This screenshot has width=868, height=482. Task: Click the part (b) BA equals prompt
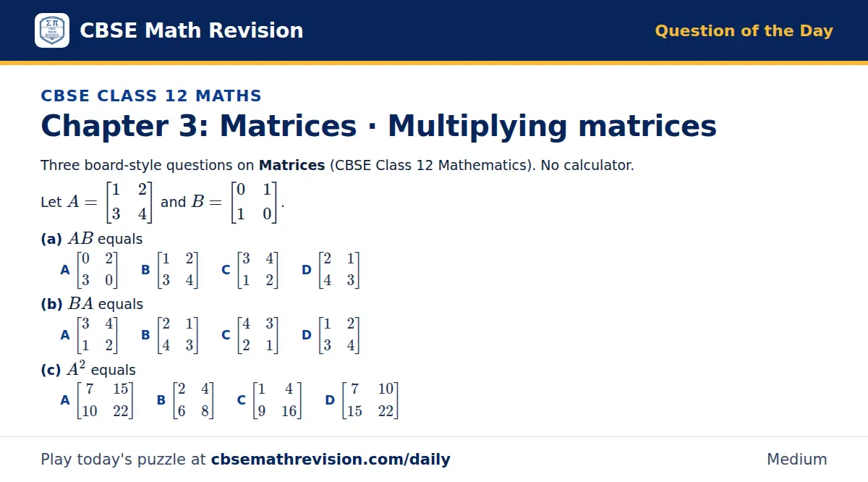click(x=92, y=304)
